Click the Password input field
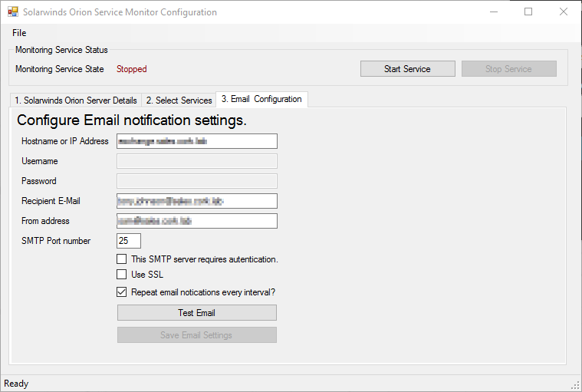This screenshot has width=582, height=392. point(197,181)
